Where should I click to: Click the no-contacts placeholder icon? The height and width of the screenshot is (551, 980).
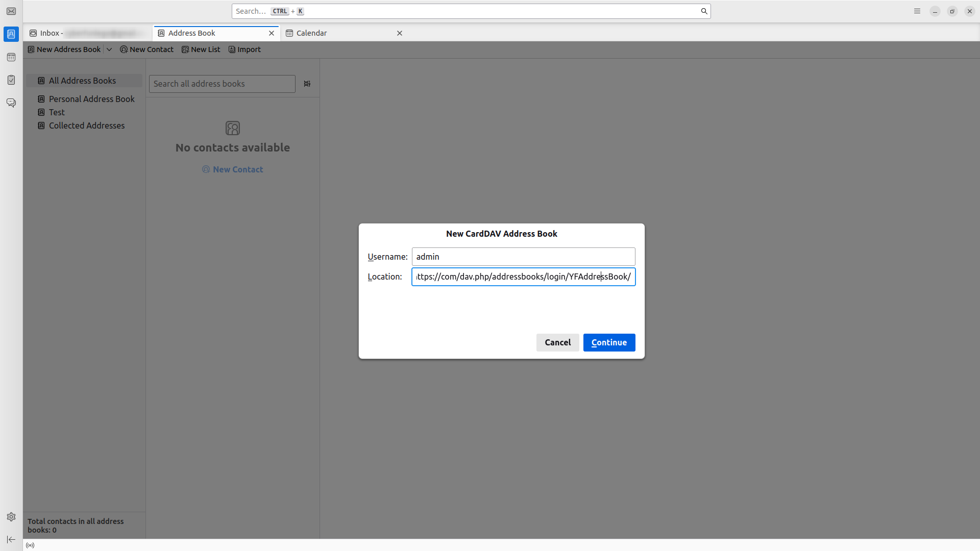[x=233, y=128]
